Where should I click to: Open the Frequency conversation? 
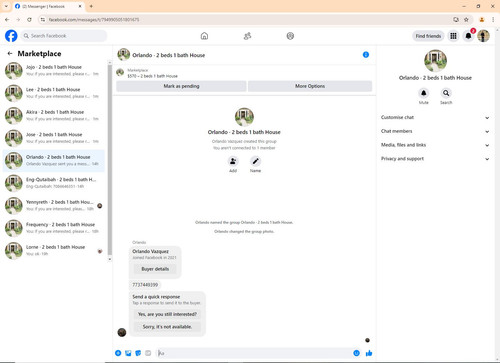54,228
